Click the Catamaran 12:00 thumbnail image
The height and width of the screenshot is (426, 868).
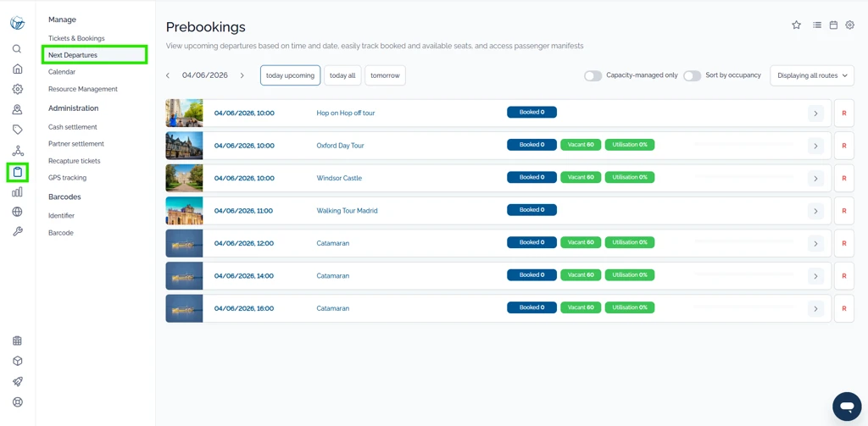184,243
